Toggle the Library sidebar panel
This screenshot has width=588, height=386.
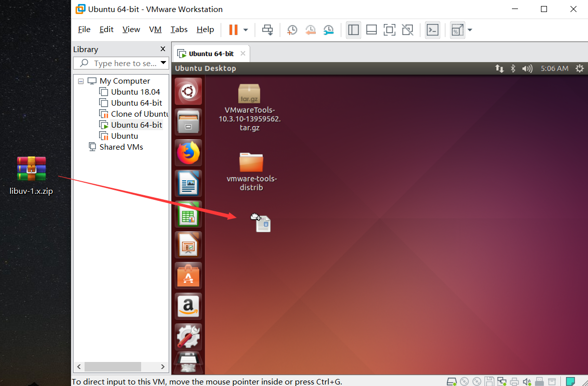coord(353,30)
